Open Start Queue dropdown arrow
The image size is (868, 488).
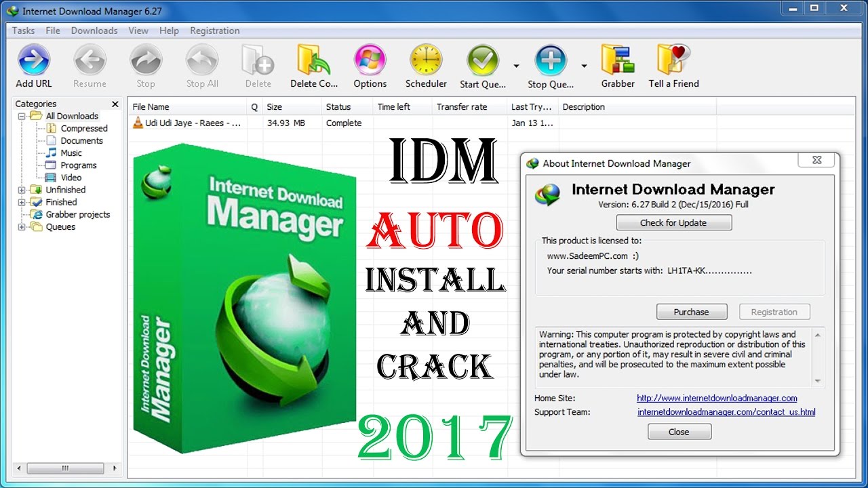516,66
